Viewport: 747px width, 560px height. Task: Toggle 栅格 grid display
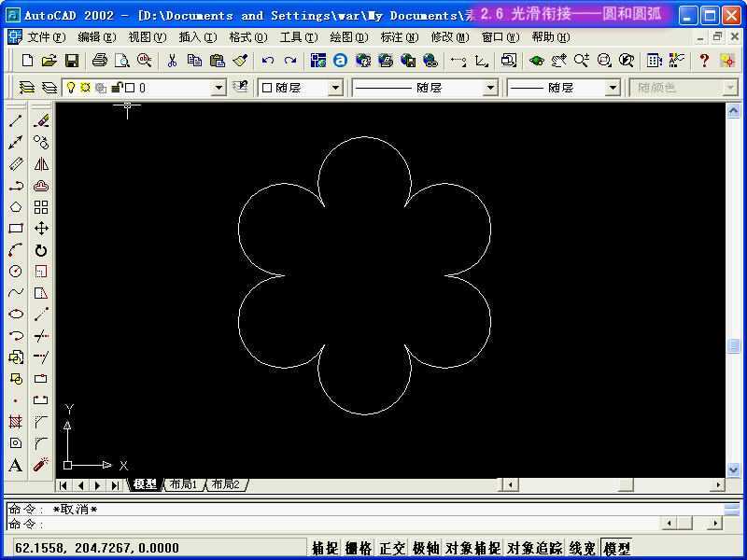pyautogui.click(x=359, y=548)
